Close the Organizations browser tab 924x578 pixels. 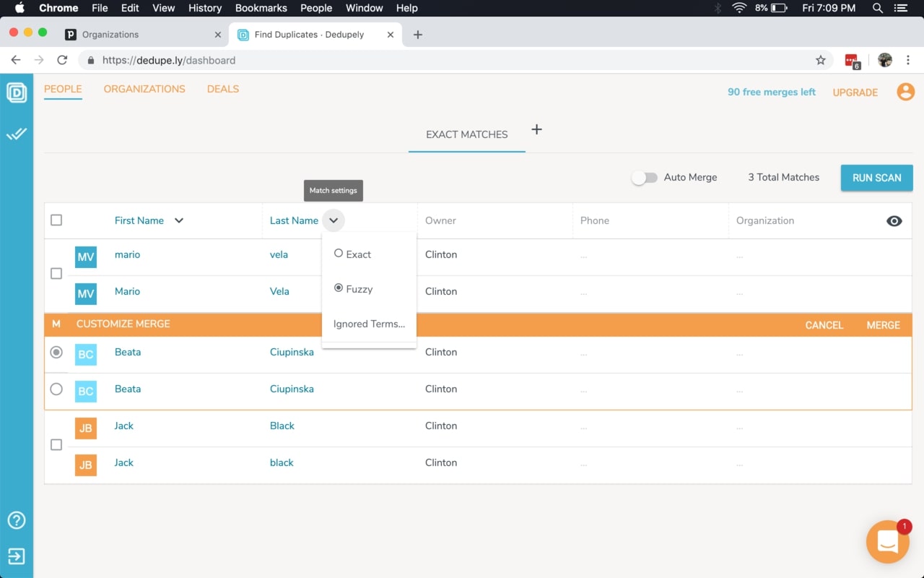218,35
